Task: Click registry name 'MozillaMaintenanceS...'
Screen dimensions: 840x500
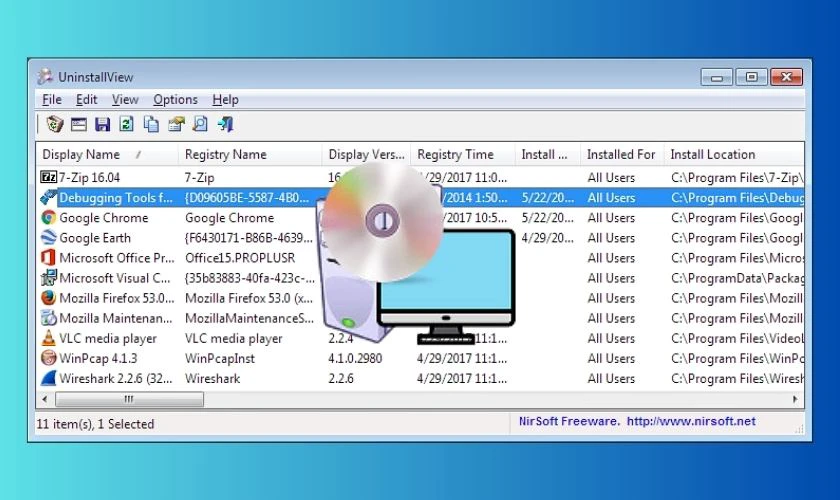Action: pyautogui.click(x=250, y=318)
